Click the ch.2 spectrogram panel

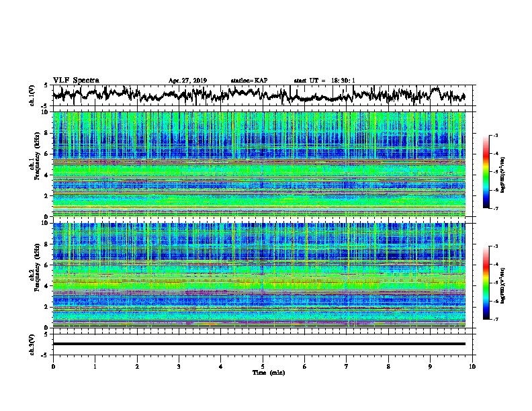click(x=259, y=275)
